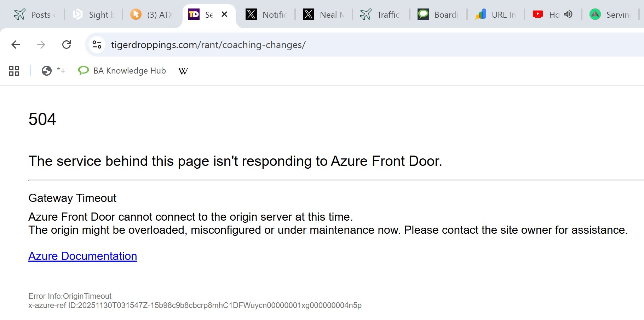
Task: Click 'The origin might be overloaded' line
Action: tap(328, 230)
